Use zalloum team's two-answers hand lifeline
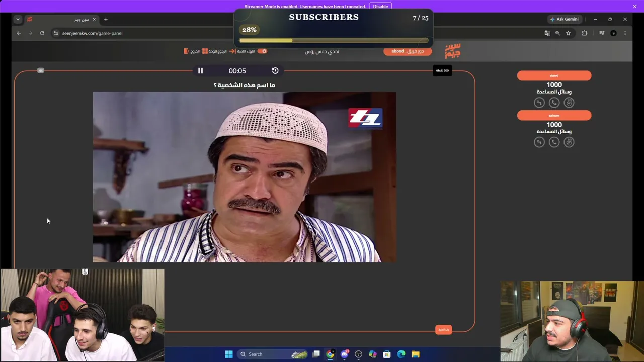This screenshot has width=644, height=362. pyautogui.click(x=569, y=142)
